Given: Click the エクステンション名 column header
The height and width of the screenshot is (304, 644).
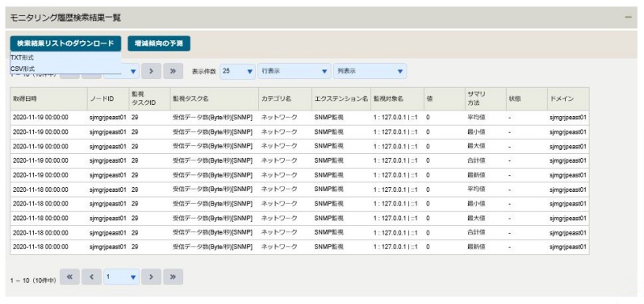Looking at the screenshot, I should click(x=341, y=99).
